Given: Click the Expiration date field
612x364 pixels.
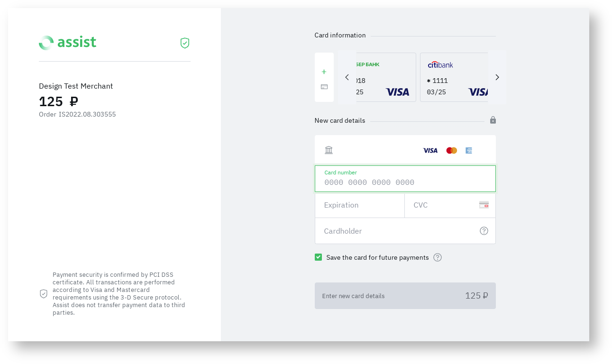Looking at the screenshot, I should (359, 205).
